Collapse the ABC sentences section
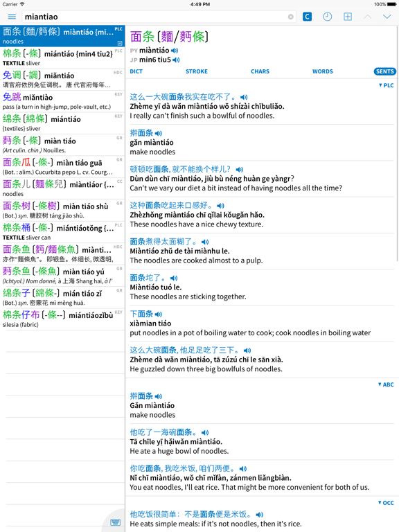Screen dimensions: 399x532 click(x=386, y=384)
